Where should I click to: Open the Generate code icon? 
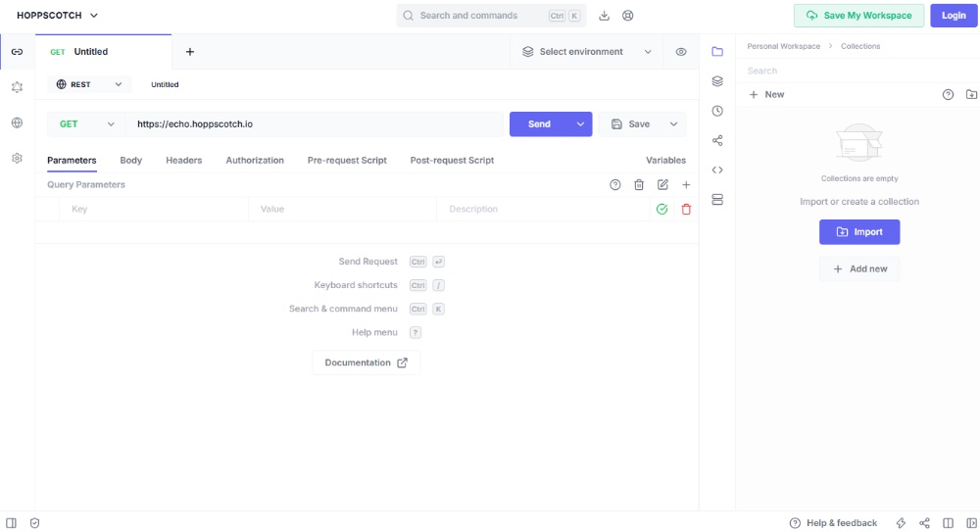[717, 170]
